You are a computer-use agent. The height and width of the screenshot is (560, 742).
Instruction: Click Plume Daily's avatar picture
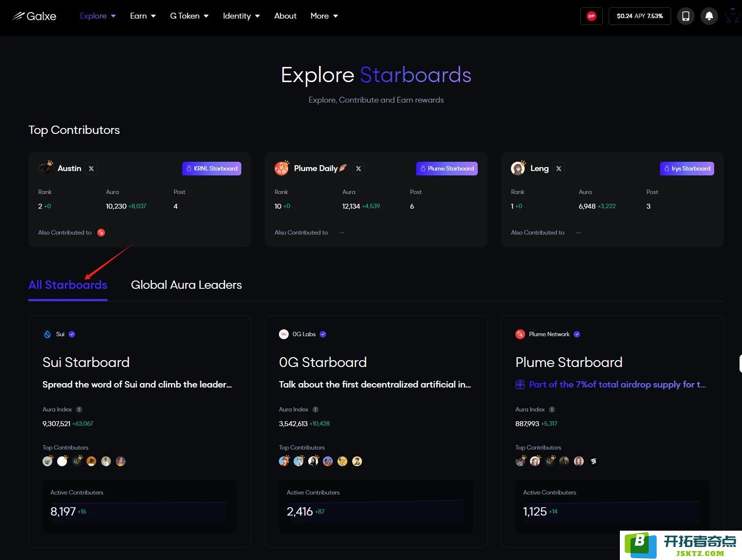(282, 168)
